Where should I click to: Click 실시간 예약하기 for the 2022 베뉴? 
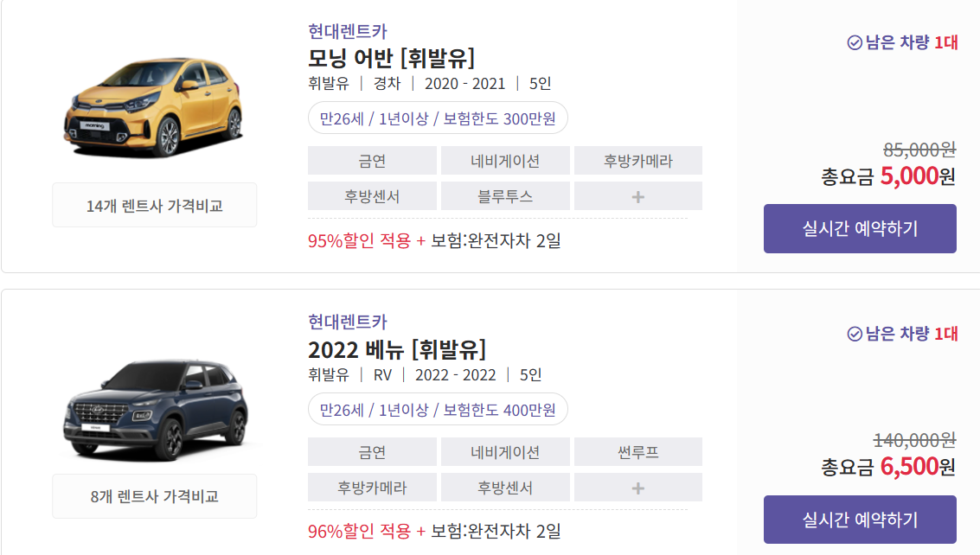click(859, 519)
